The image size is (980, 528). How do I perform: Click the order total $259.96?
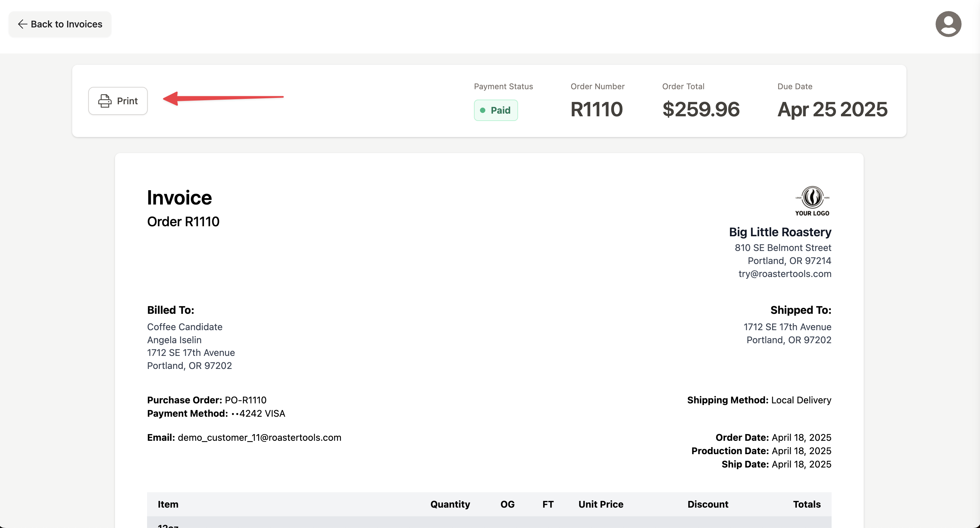click(701, 110)
